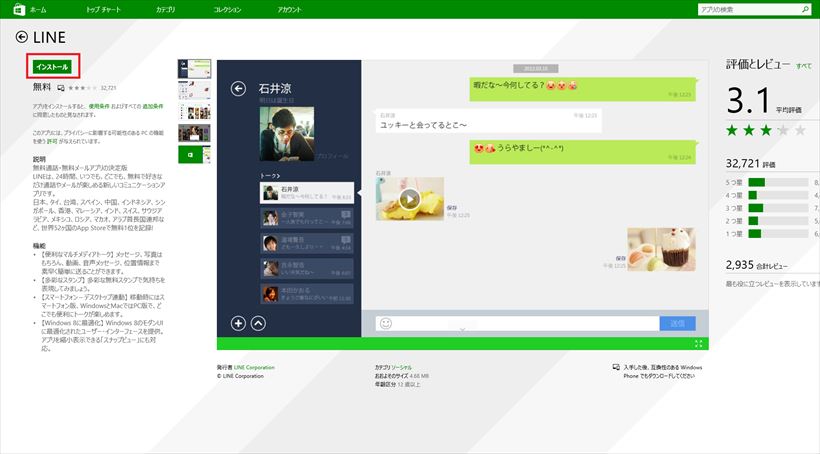Select the second screenshot thumbnail
The width and height of the screenshot is (820, 454).
tap(194, 90)
